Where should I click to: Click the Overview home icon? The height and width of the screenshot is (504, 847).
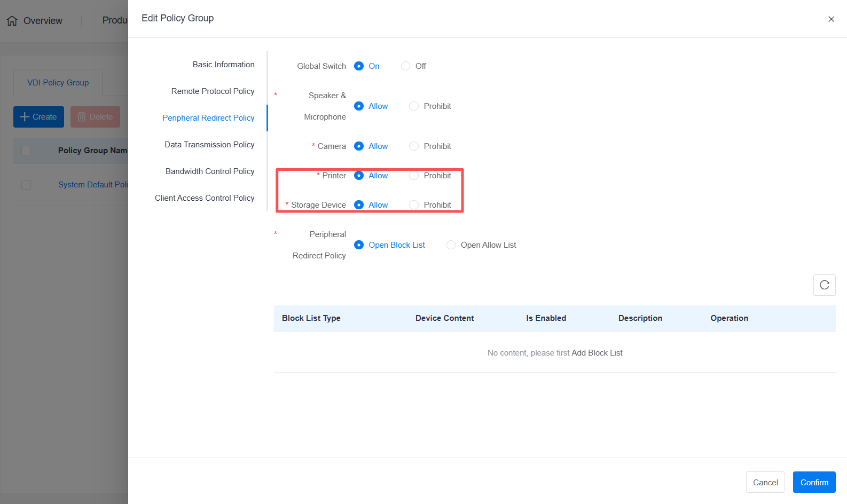[12, 21]
